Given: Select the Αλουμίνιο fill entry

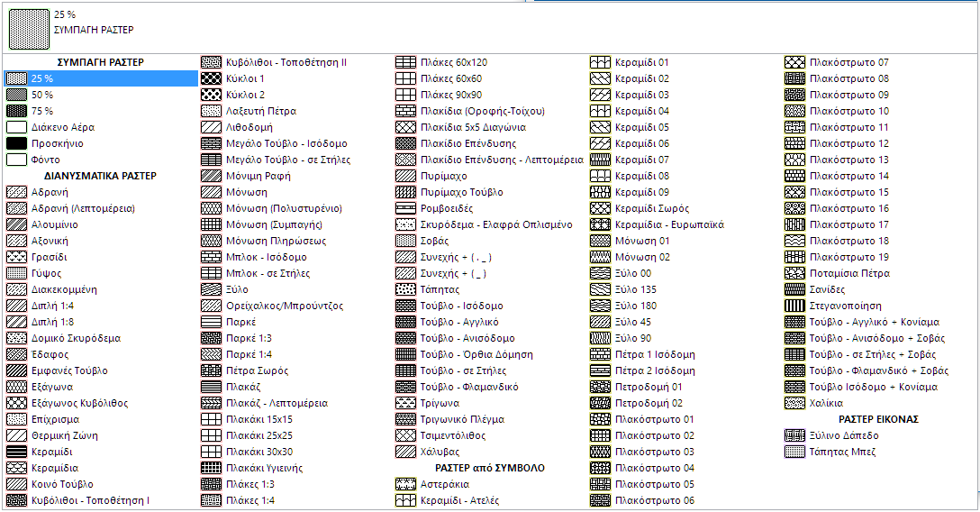Looking at the screenshot, I should click(54, 225).
